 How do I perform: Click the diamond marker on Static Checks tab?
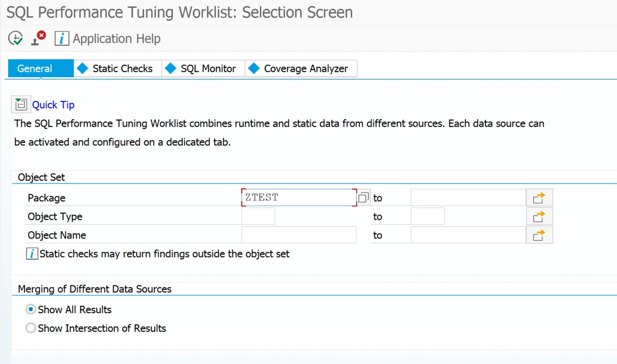click(83, 68)
